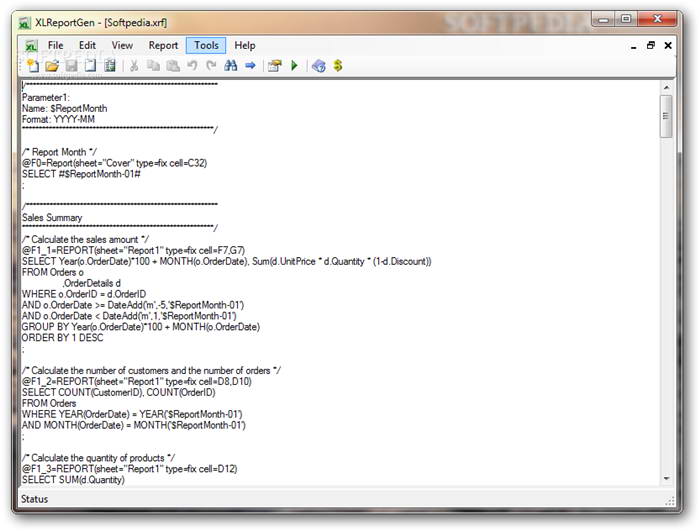The width and height of the screenshot is (700, 531).
Task: Open the Help menu
Action: click(245, 46)
